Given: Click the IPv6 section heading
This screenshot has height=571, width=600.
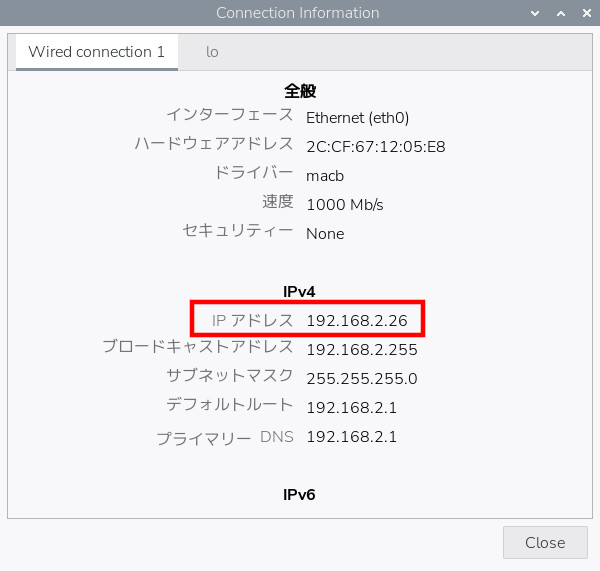Looking at the screenshot, I should [299, 494].
